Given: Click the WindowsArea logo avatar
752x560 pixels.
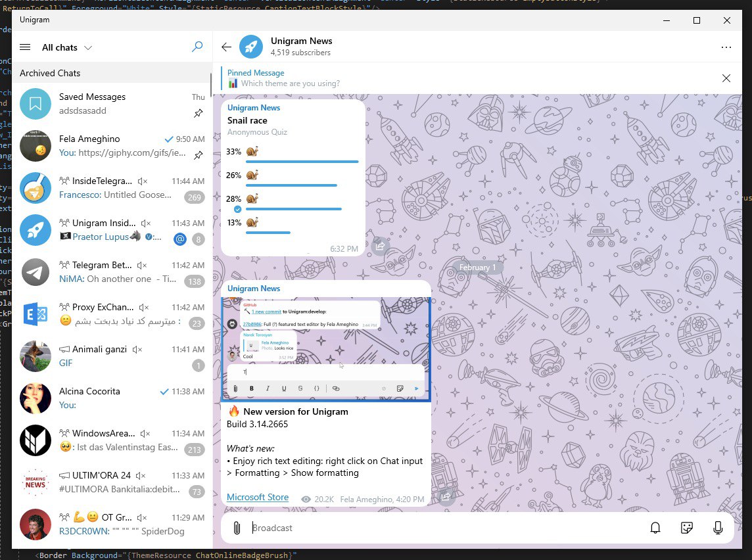Looking at the screenshot, I should (35, 440).
